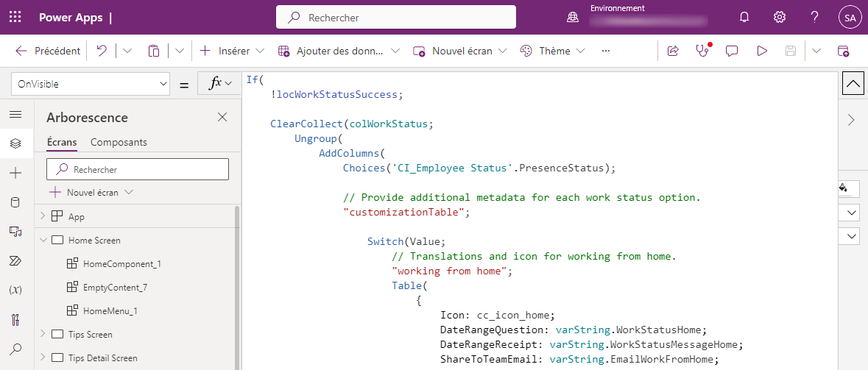868x370 pixels.
Task: Open the Insert plus pane
Action: point(15,173)
